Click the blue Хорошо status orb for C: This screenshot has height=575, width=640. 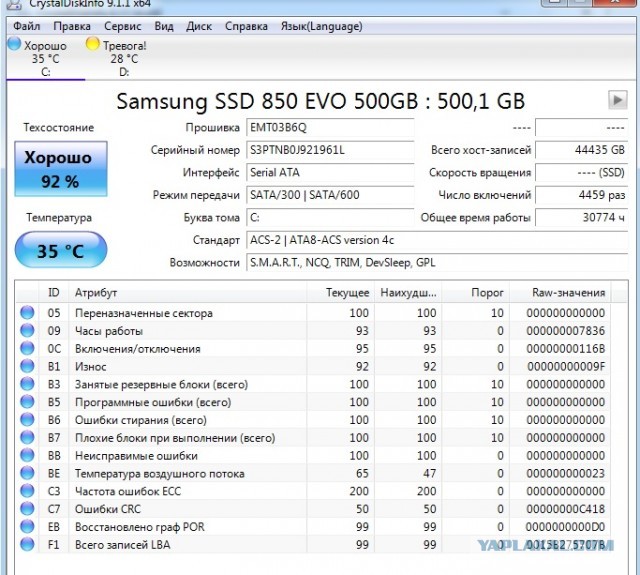pos(14,44)
